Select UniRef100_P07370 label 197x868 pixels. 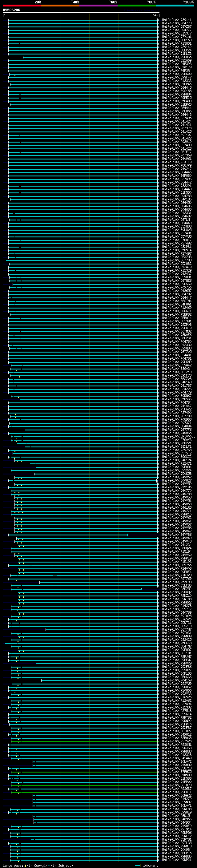coord(176,128)
